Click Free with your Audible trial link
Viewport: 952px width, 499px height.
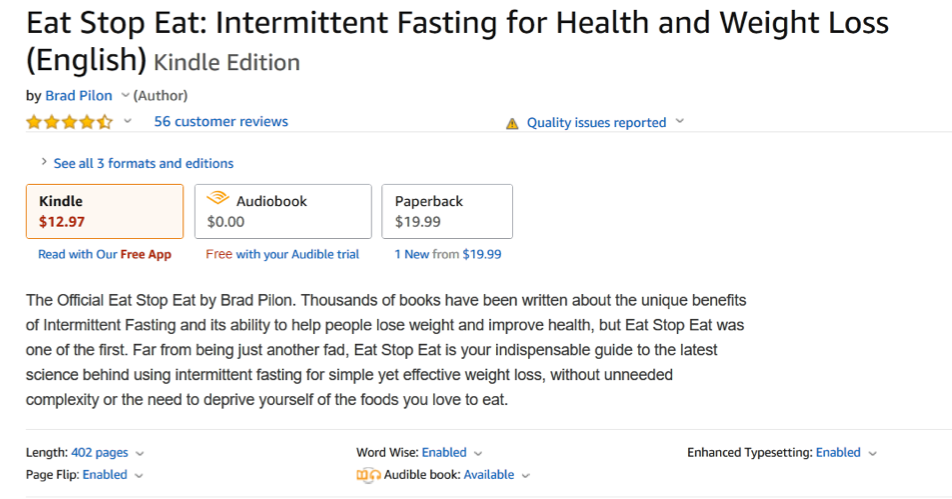tap(282, 254)
